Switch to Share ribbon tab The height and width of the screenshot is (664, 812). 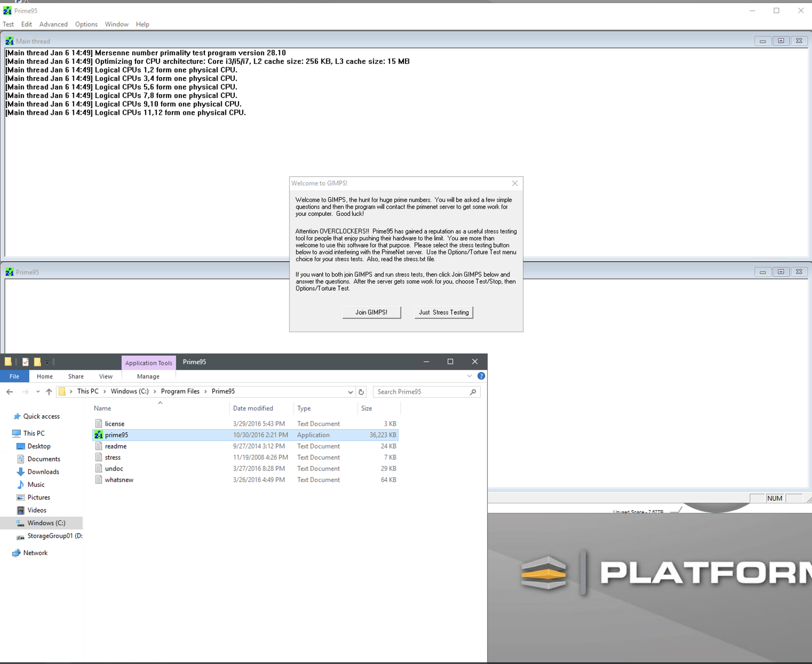pos(76,376)
